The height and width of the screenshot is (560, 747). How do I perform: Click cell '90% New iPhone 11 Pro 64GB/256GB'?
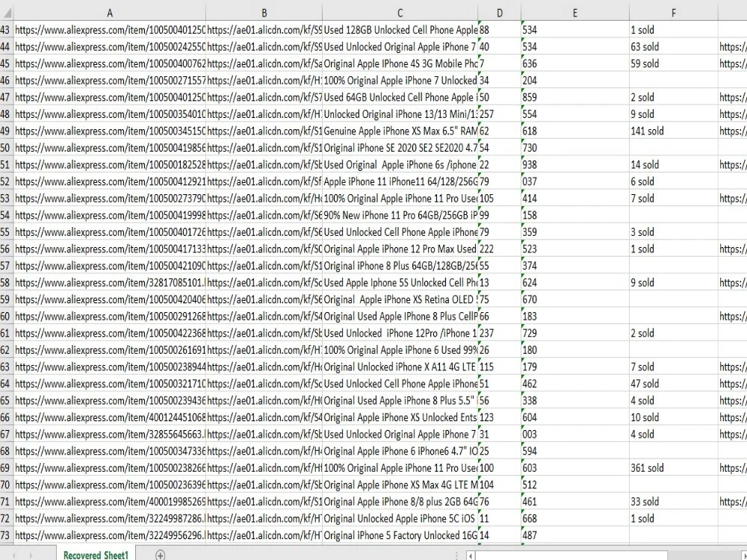400,215
